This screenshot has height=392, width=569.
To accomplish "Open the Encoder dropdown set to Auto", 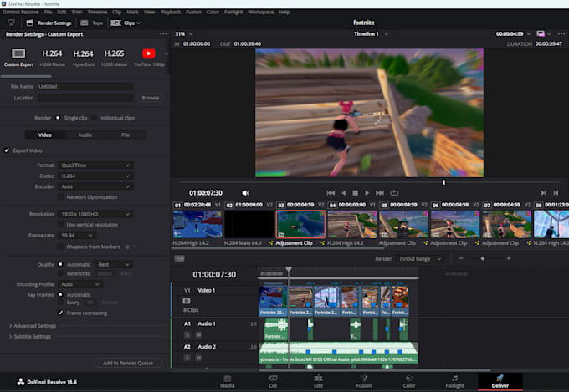I will point(95,186).
